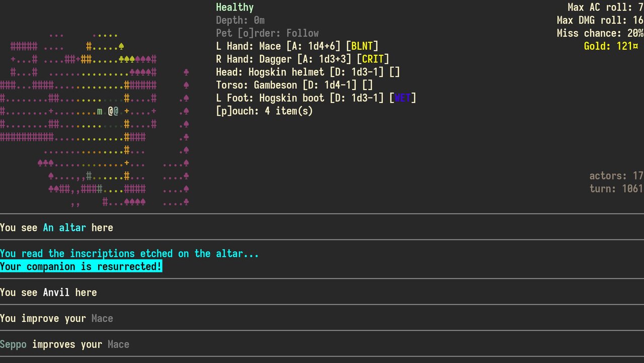
Task: Click the Healthy status label
Action: point(235,8)
